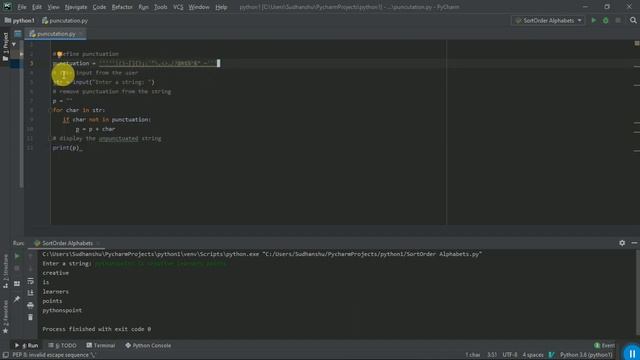Open the Tools menu
640x360 pixels.
(160, 7)
